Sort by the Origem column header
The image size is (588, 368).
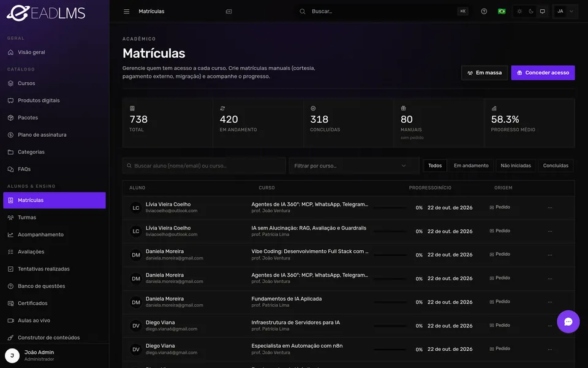[503, 188]
